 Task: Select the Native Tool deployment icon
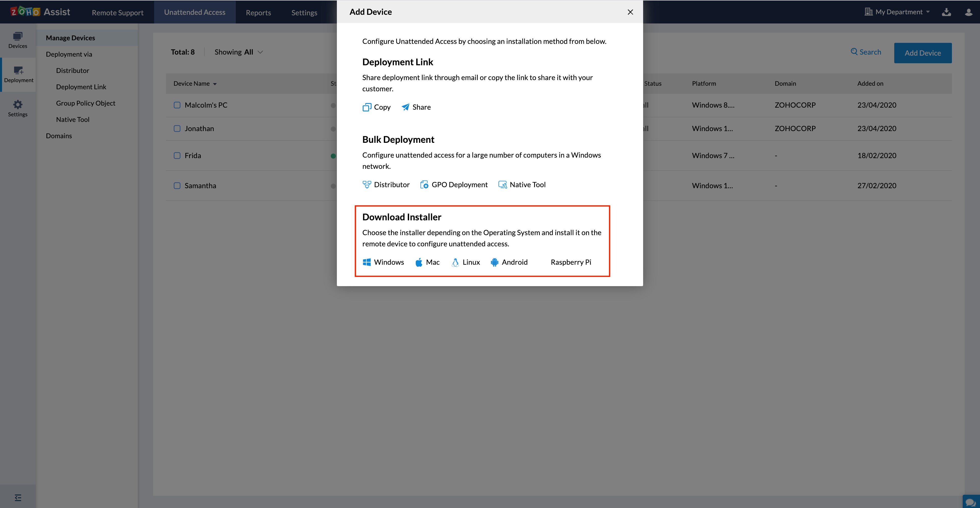click(x=503, y=184)
